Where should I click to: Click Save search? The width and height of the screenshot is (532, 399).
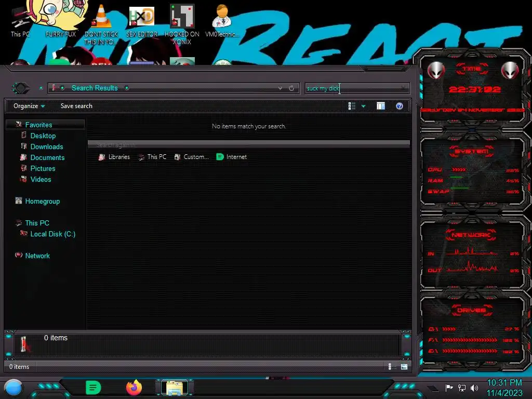pos(76,106)
